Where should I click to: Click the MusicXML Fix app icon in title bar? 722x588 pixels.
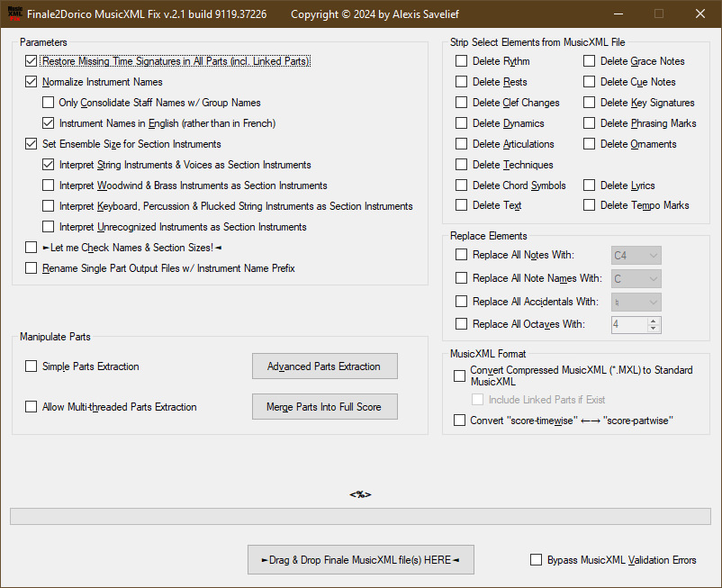[x=14, y=14]
